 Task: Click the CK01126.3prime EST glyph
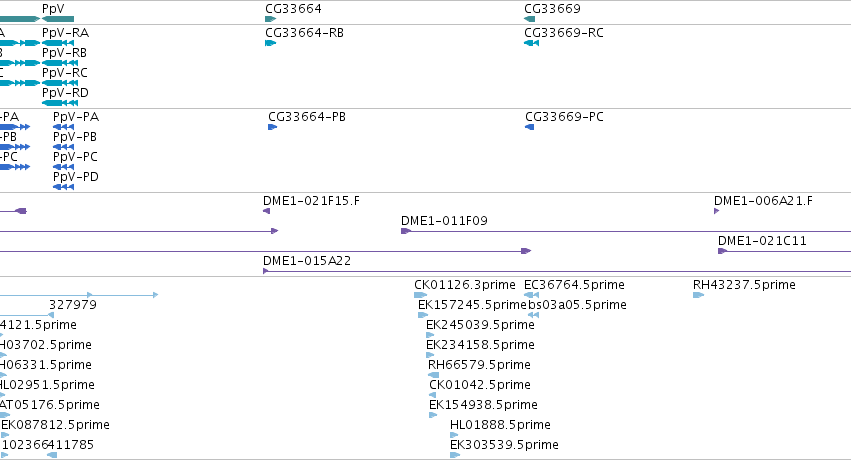pos(421,295)
